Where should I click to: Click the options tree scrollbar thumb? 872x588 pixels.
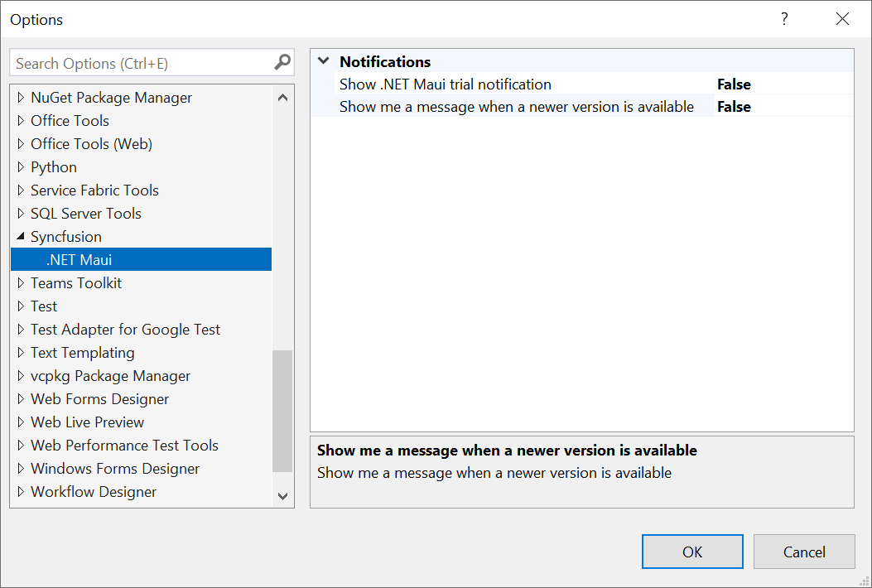(282, 410)
